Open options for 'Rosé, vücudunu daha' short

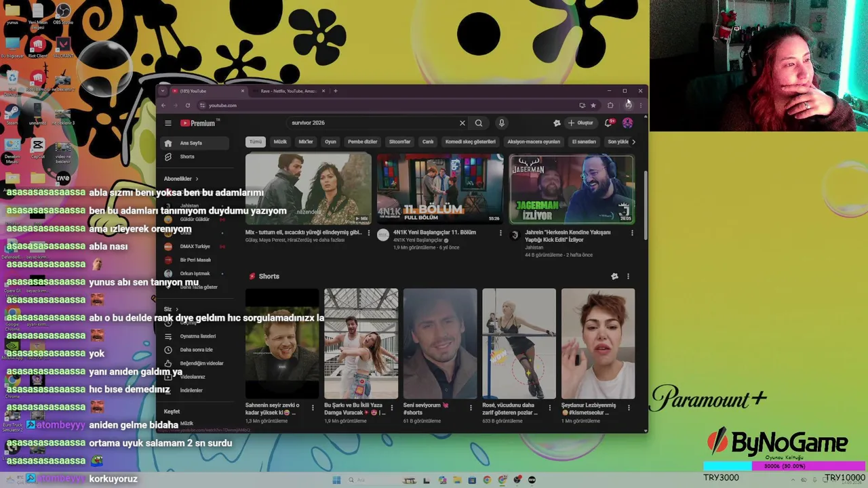point(550,407)
